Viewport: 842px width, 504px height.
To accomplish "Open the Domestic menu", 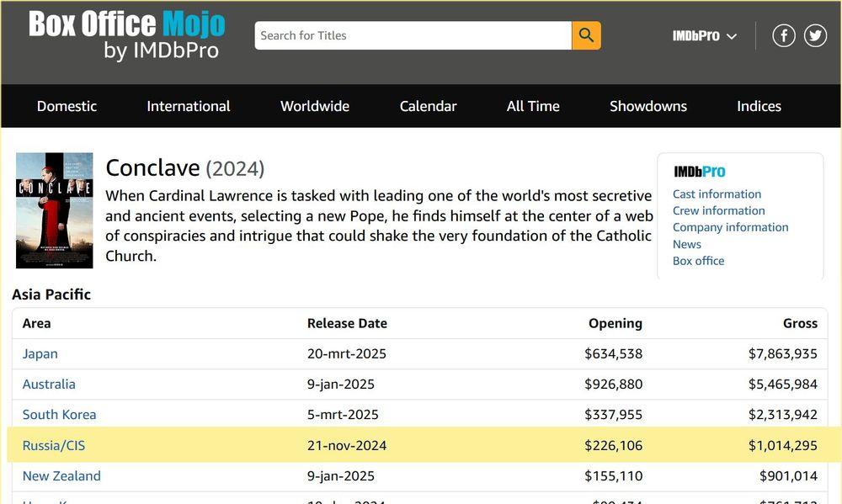I will [67, 106].
